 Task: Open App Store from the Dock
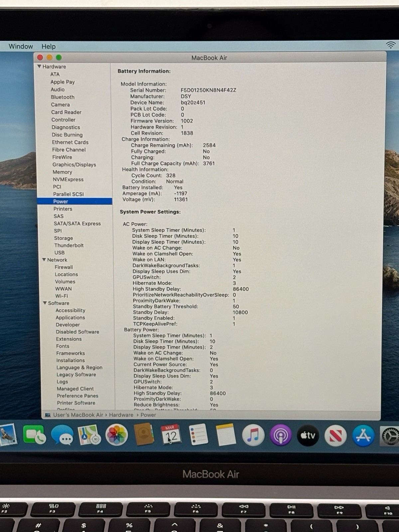point(363,436)
